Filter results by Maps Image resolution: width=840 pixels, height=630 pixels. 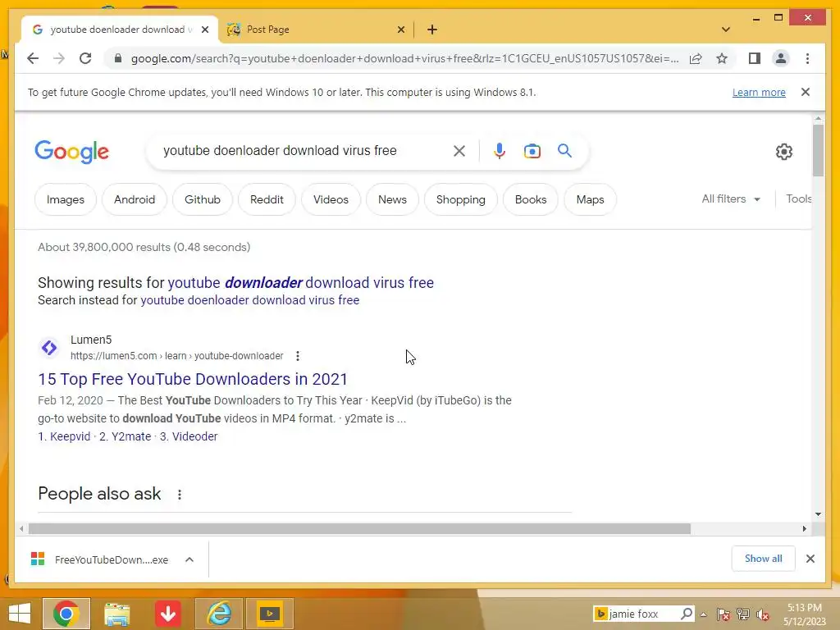click(x=590, y=199)
